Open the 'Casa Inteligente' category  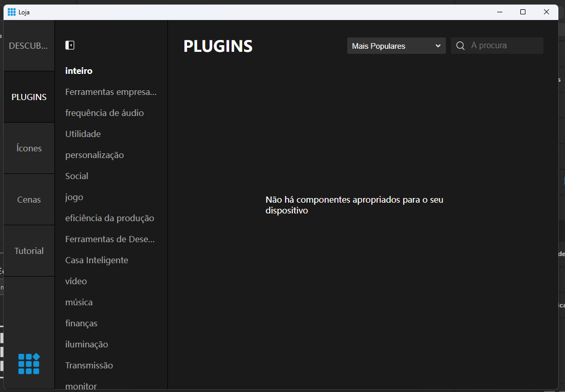tap(97, 260)
